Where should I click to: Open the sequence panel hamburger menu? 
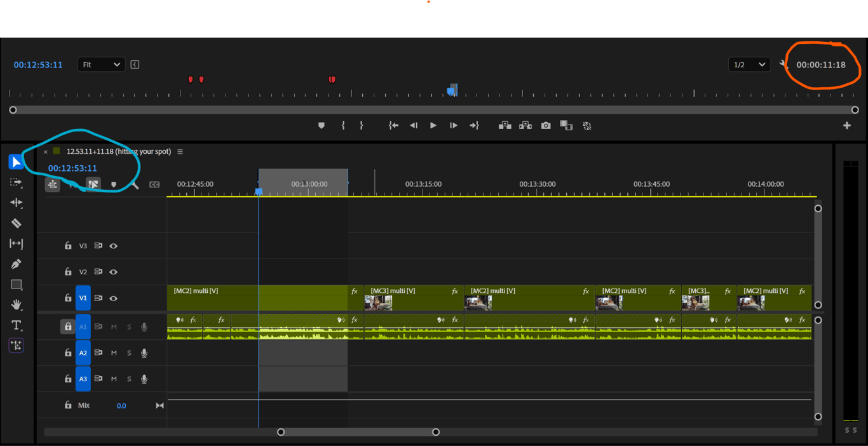(x=180, y=152)
